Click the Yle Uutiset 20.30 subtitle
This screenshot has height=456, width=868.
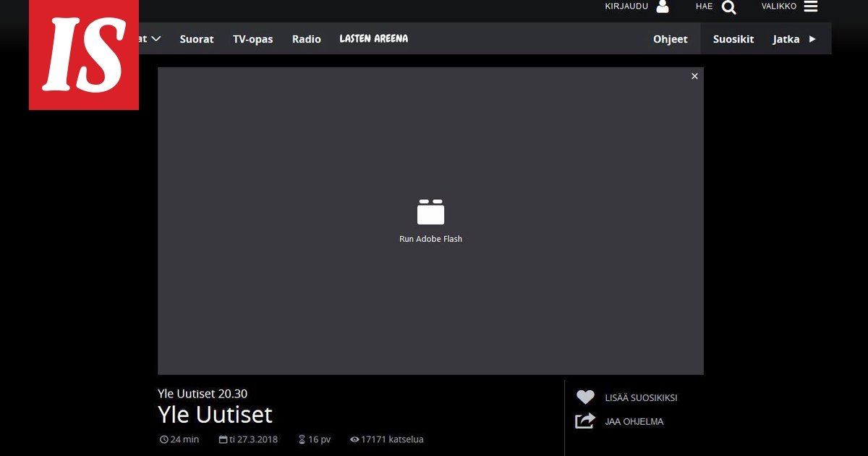pos(203,394)
